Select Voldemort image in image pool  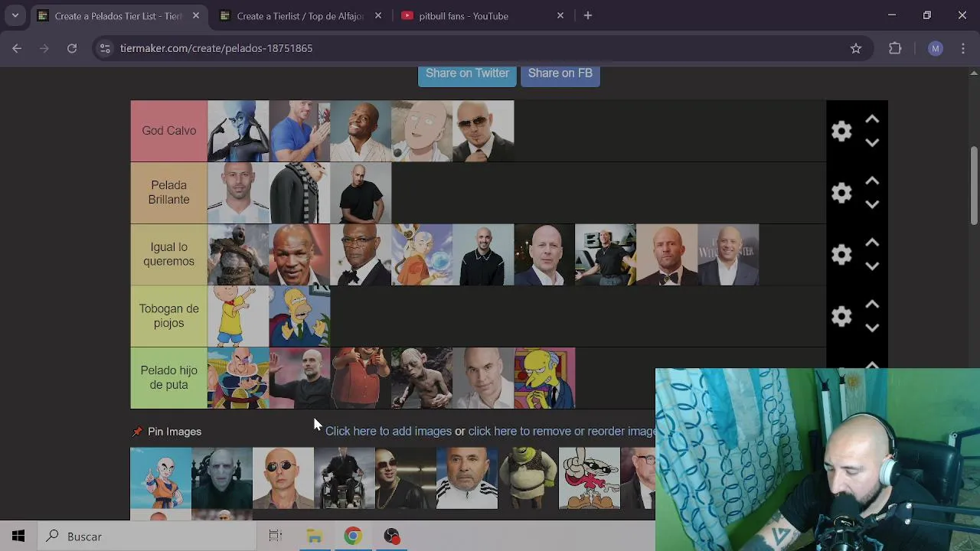pos(222,478)
